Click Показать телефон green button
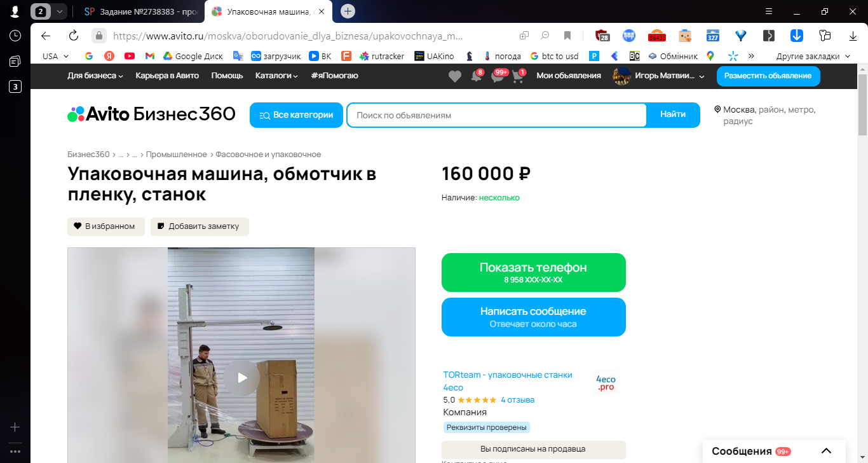 [x=534, y=272]
